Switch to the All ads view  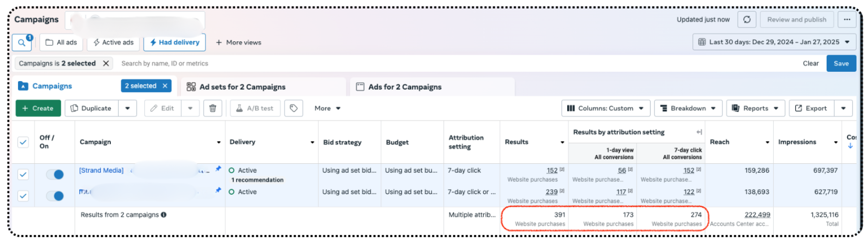pos(61,43)
